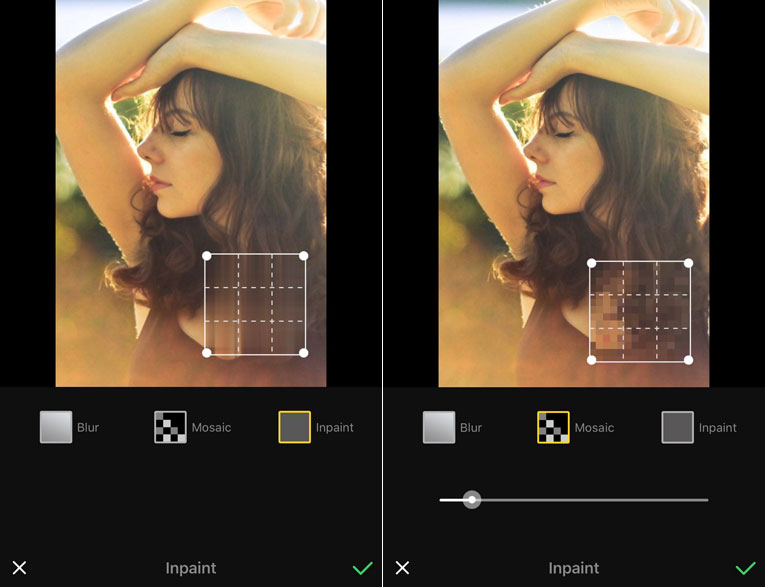Click bottom-right handle of left selection box
The image size is (765, 587).
(303, 353)
